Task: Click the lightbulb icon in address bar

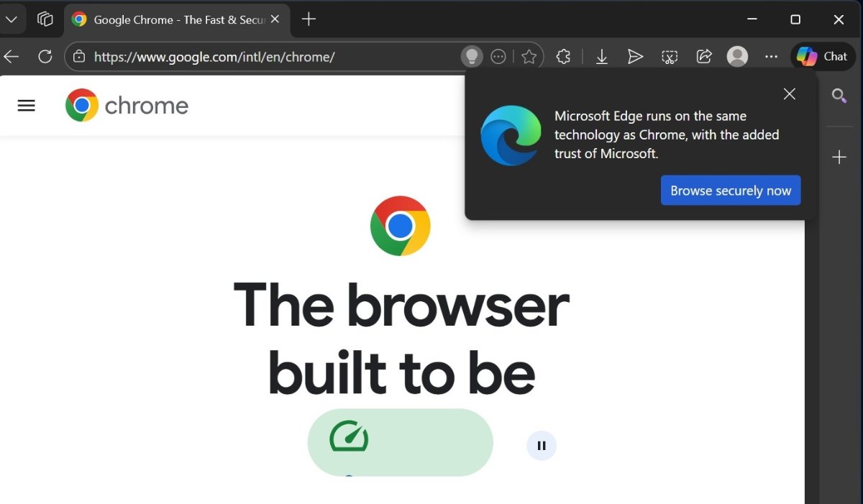Action: (471, 57)
